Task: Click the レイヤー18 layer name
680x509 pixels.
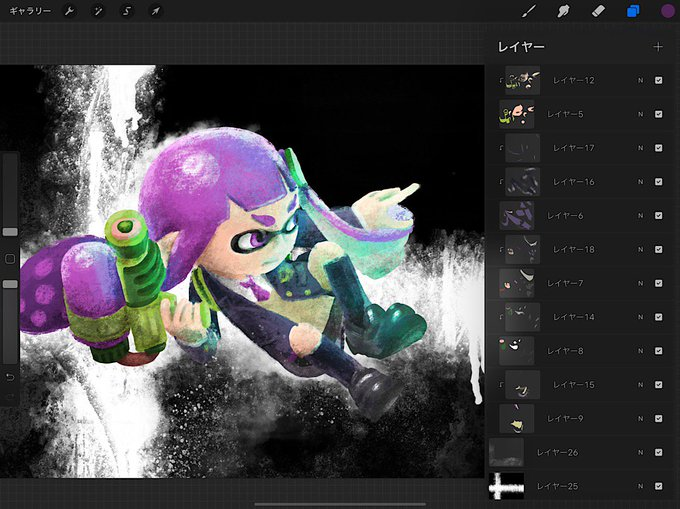Action: [573, 249]
